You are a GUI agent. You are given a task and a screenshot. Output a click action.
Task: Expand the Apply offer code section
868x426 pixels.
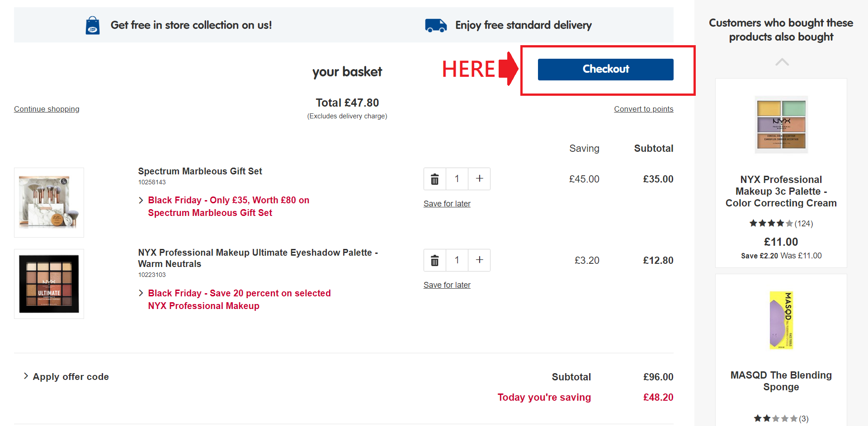[71, 377]
